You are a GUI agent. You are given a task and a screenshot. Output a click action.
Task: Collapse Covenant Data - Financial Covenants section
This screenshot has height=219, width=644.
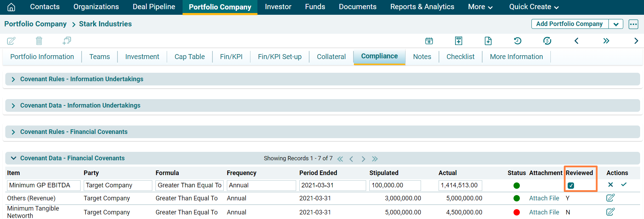(13, 158)
